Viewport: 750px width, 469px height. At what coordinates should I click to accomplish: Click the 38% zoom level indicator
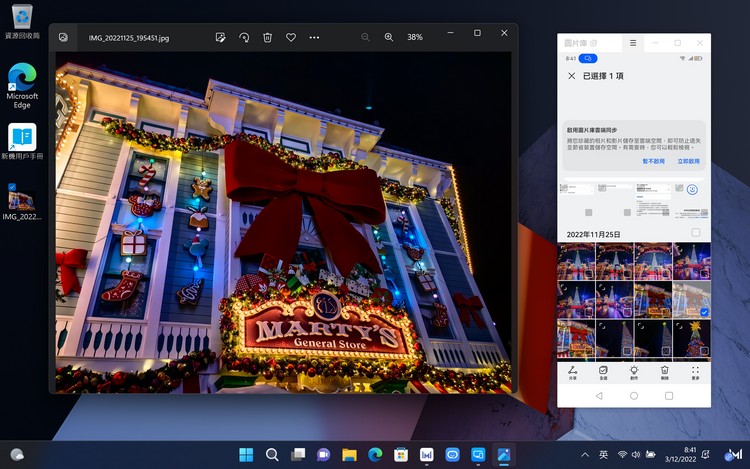coord(415,37)
